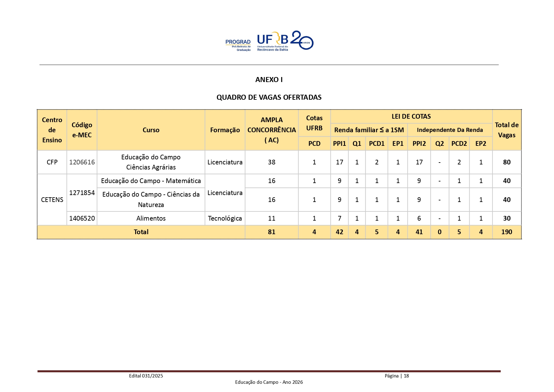Click the Página 18 footer label
Screen dimensions: 554x392
(x=396, y=376)
